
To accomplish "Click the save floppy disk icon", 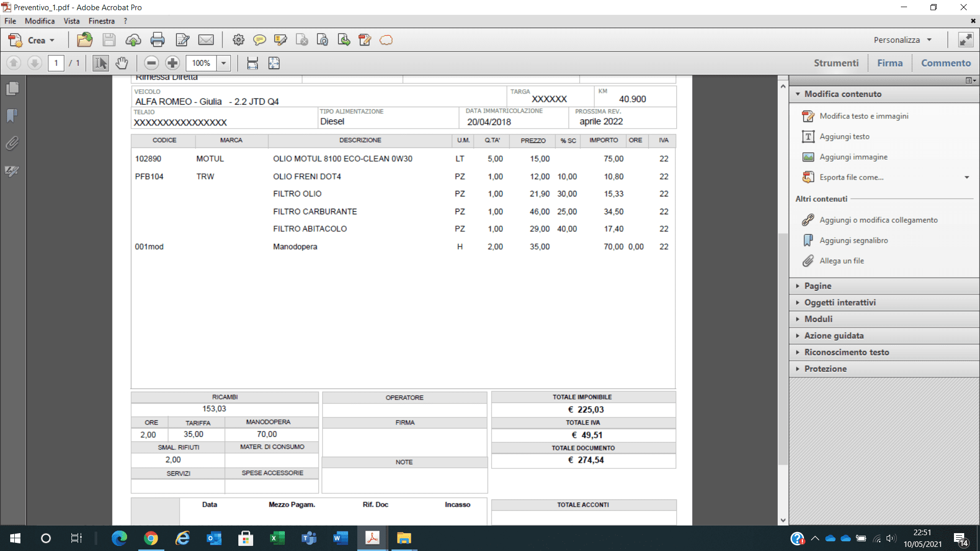I will click(x=109, y=40).
